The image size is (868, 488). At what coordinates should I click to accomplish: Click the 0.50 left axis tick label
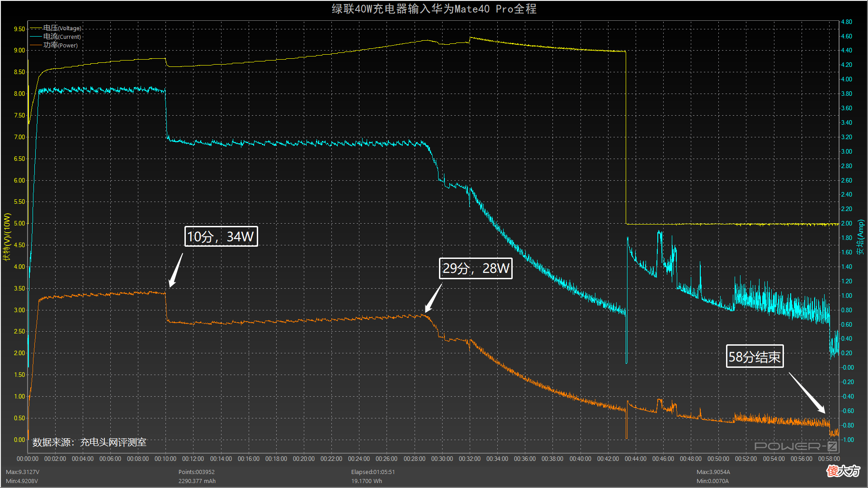[x=19, y=418]
